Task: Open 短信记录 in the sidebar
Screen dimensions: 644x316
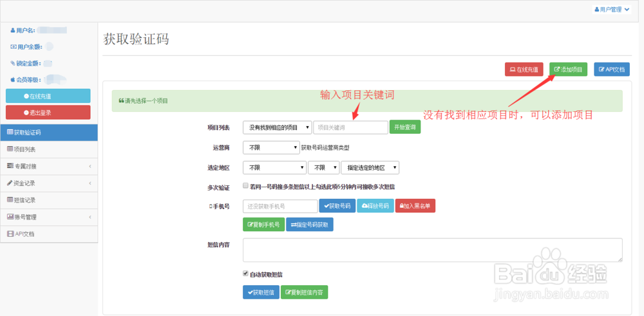Action: click(49, 200)
